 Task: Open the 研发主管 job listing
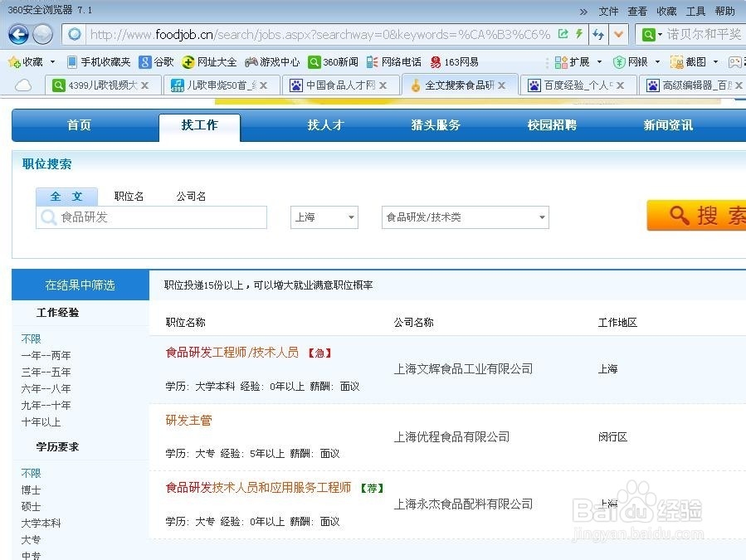pos(188,421)
